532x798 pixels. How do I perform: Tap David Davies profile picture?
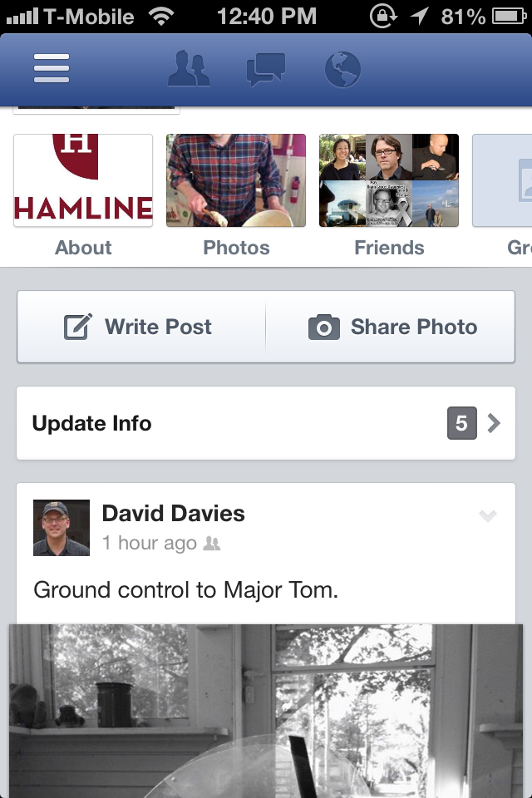(62, 528)
